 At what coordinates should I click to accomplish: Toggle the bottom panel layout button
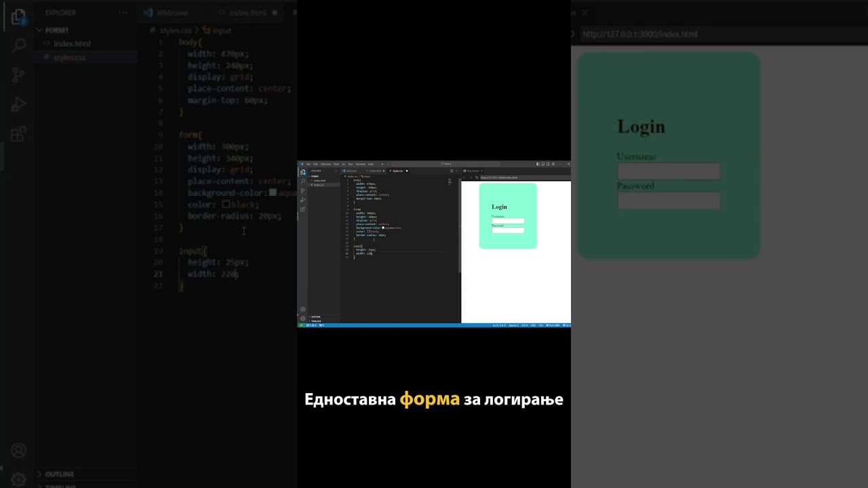542,164
